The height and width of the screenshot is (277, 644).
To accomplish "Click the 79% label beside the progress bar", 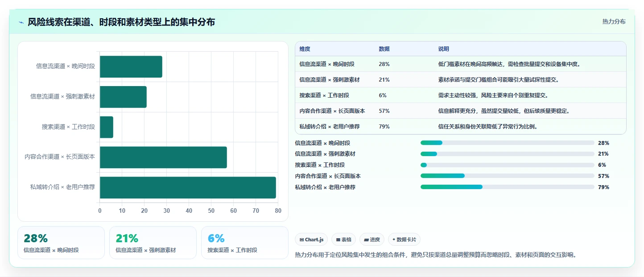I will pos(603,187).
